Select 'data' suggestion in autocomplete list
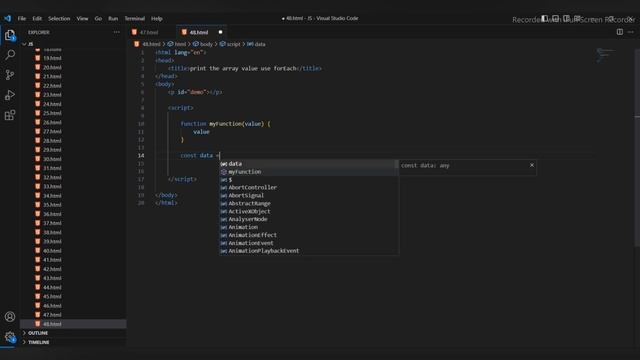This screenshot has width=640, height=360. (x=309, y=164)
